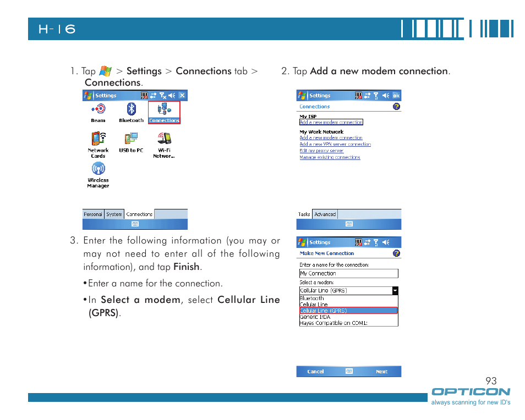
Task: Close the first Settings screen
Action: (182, 96)
